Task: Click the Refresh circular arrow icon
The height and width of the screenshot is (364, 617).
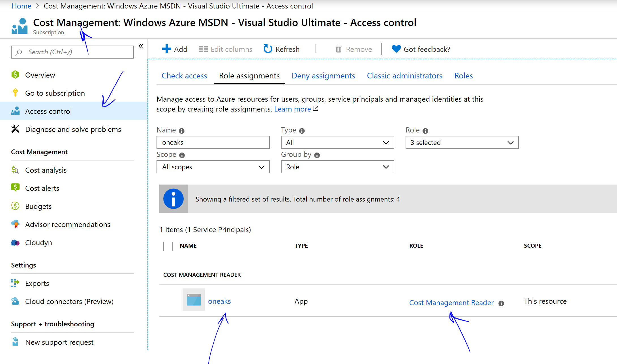Action: coord(267,49)
